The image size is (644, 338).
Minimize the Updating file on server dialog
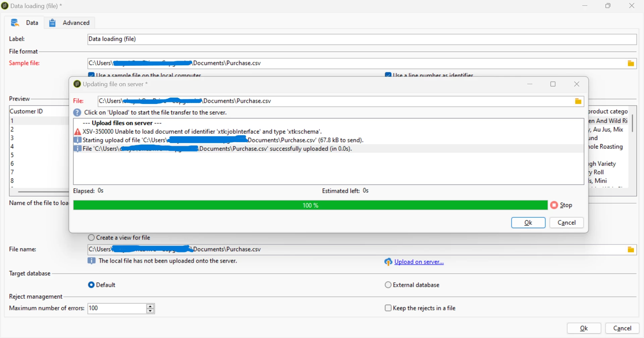pos(530,84)
